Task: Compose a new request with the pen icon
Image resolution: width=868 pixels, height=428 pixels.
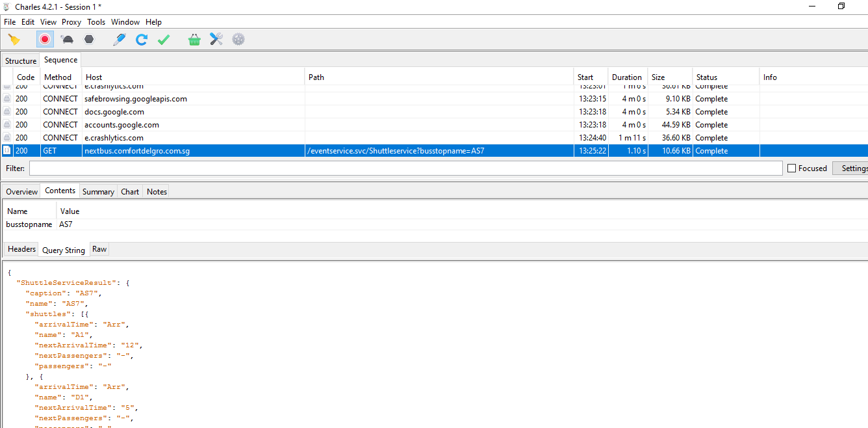Action: 119,39
